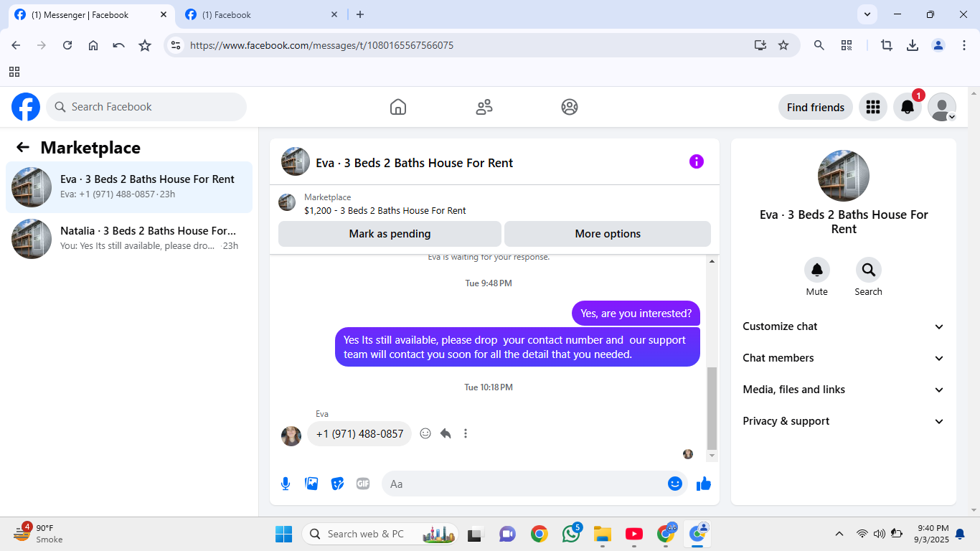Open a new browser tab

[x=360, y=14]
